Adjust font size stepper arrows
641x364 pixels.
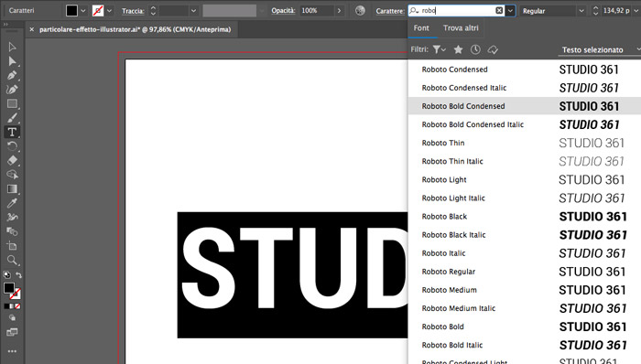[x=595, y=11]
